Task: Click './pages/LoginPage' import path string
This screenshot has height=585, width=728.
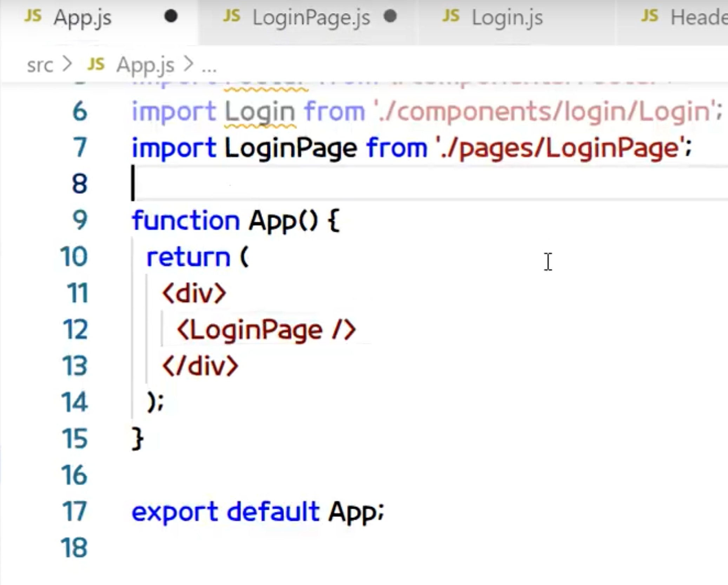Action: tap(560, 148)
